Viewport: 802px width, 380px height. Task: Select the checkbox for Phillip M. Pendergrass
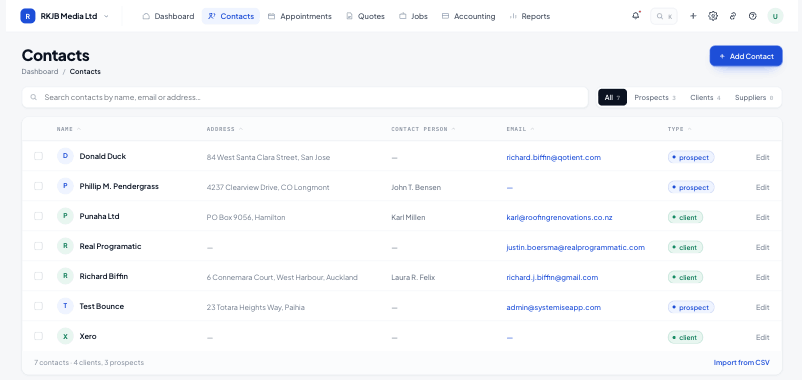(x=38, y=186)
